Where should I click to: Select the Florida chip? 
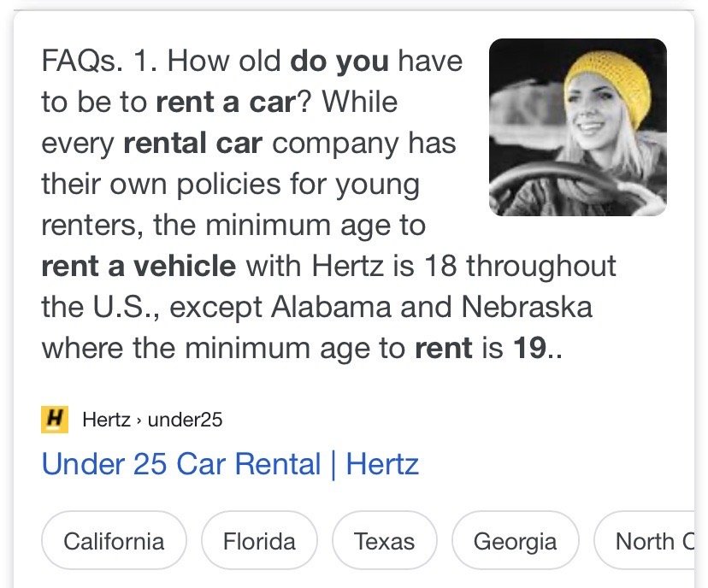coord(259,541)
